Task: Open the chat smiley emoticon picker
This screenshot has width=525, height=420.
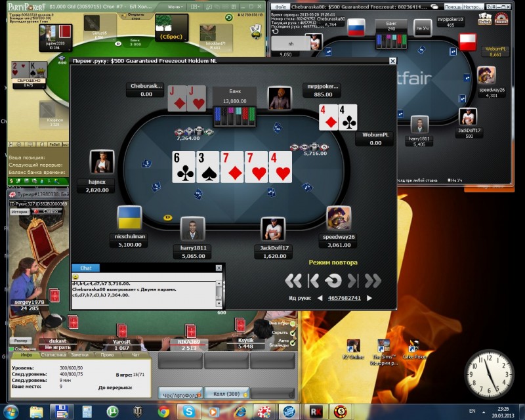Action: coord(75,277)
